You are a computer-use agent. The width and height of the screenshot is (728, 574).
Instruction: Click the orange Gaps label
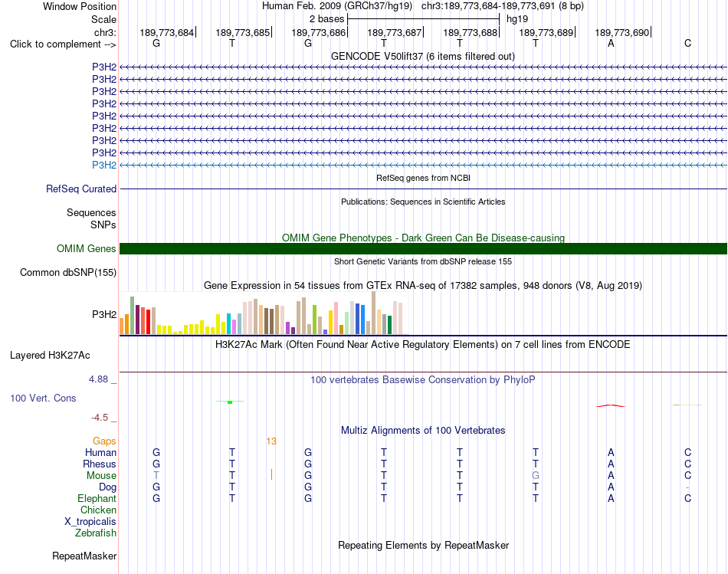pos(104,441)
